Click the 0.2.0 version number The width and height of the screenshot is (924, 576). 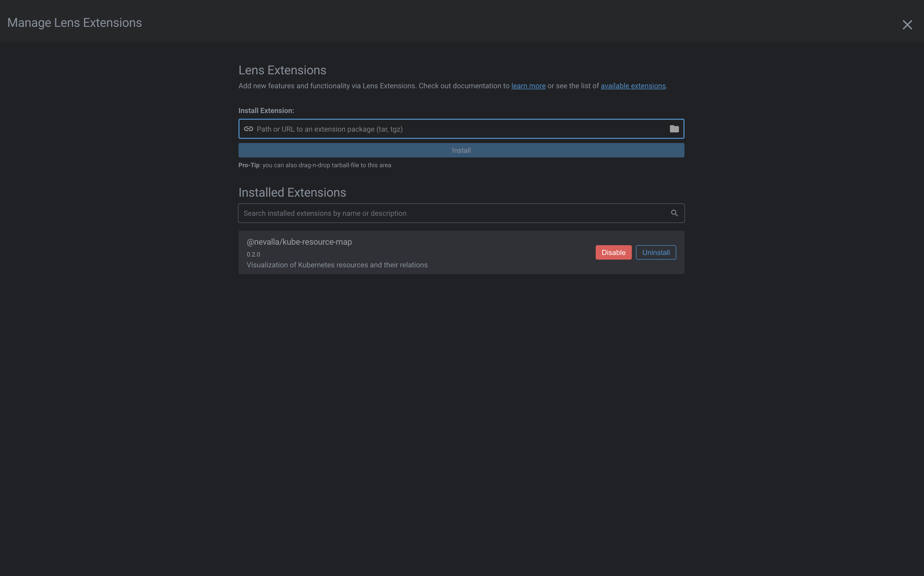tap(253, 254)
